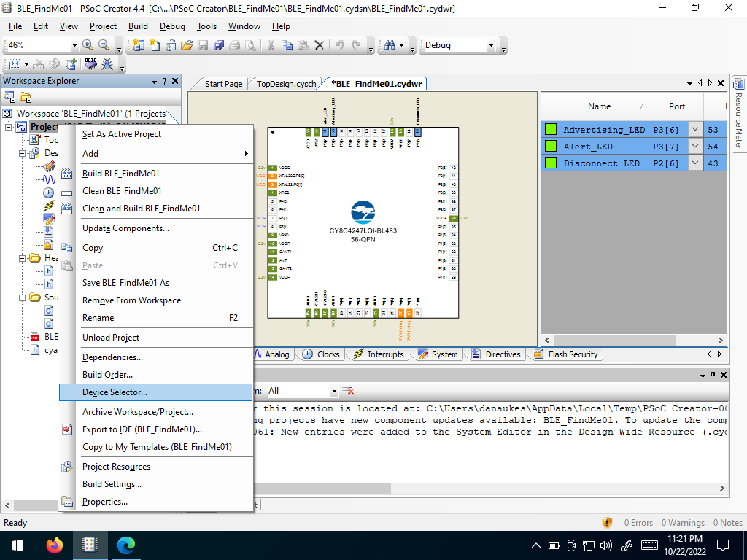The width and height of the screenshot is (747, 560).
Task: Click the Delete X toolbar icon
Action: tap(320, 45)
